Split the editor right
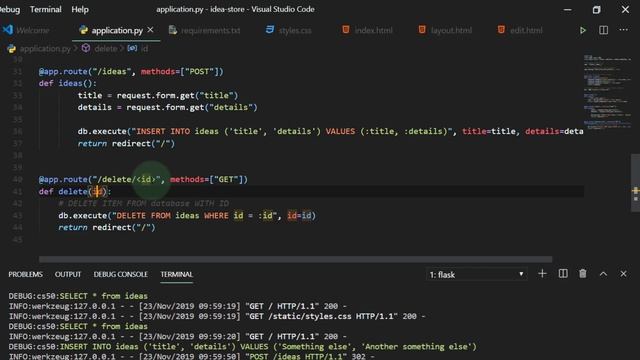This screenshot has height=360, width=640. [603, 30]
